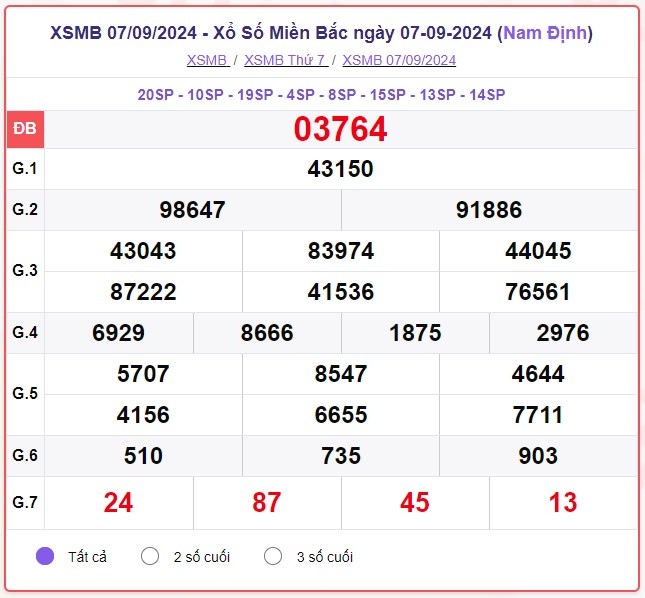This screenshot has width=645, height=598.
Task: Click the G.5 result 4644
Action: pyautogui.click(x=538, y=374)
